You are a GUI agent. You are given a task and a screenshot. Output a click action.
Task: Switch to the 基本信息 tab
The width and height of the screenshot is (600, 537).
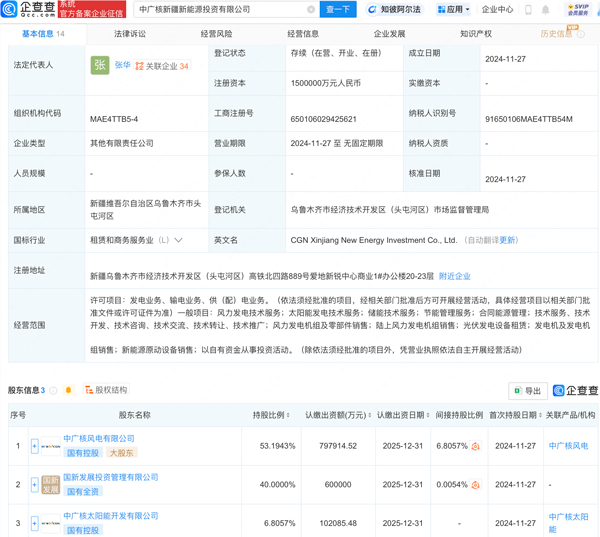click(x=43, y=34)
